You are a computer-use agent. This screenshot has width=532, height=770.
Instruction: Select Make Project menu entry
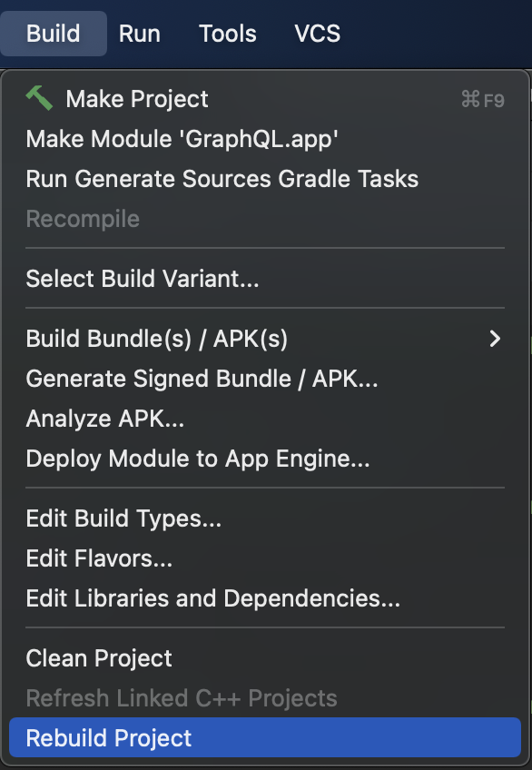point(265,99)
